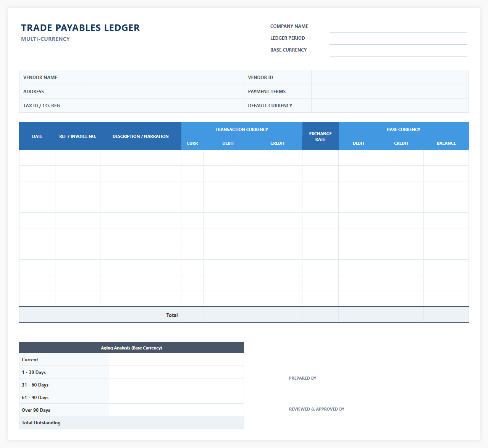The width and height of the screenshot is (488, 448).
Task: Select the value cell for '1 - 30 Days'
Action: pos(176,372)
